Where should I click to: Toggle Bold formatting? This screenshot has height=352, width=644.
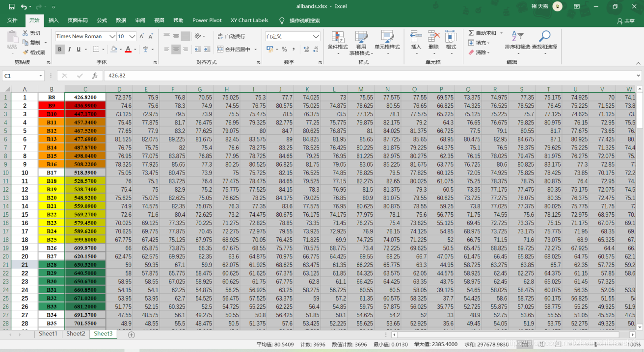[x=60, y=49]
